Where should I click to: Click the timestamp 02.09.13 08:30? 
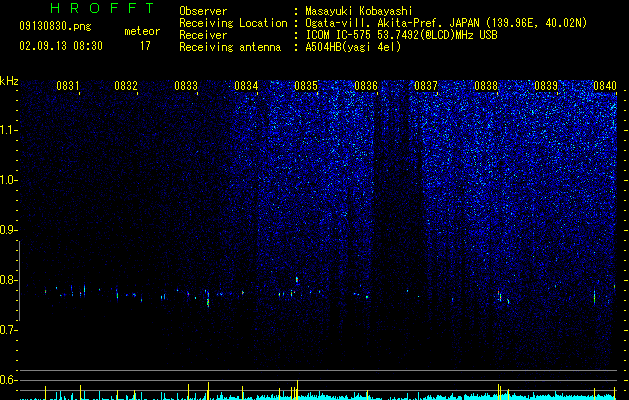pyautogui.click(x=61, y=46)
